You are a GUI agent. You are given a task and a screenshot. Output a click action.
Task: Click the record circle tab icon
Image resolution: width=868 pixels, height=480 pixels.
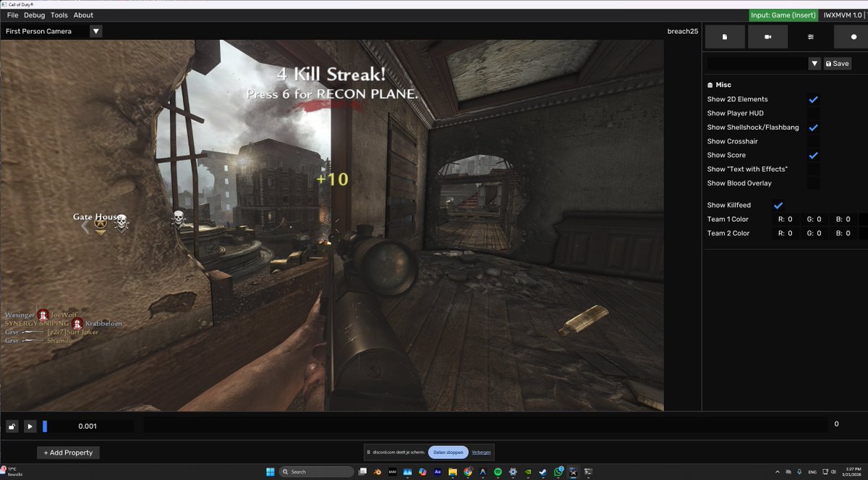851,36
